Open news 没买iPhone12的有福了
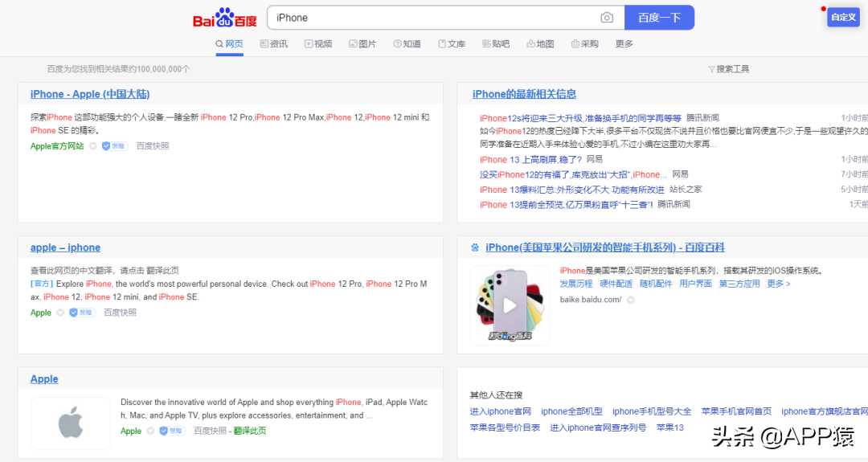This screenshot has width=868, height=462. [x=573, y=174]
